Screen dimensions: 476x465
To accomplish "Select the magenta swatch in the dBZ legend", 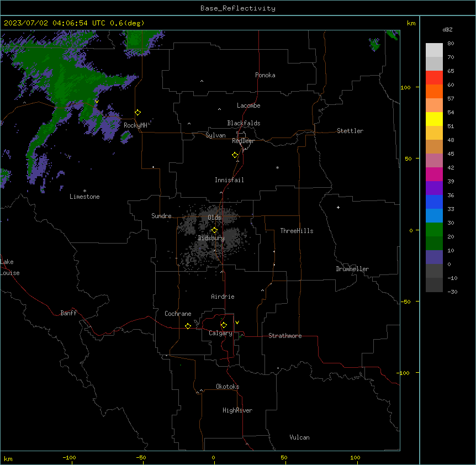I will click(434, 174).
